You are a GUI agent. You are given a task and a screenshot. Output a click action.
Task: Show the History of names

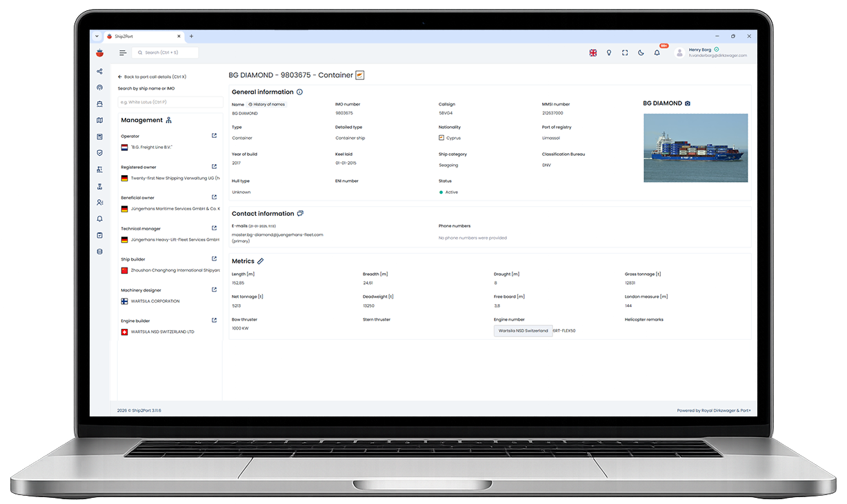266,103
